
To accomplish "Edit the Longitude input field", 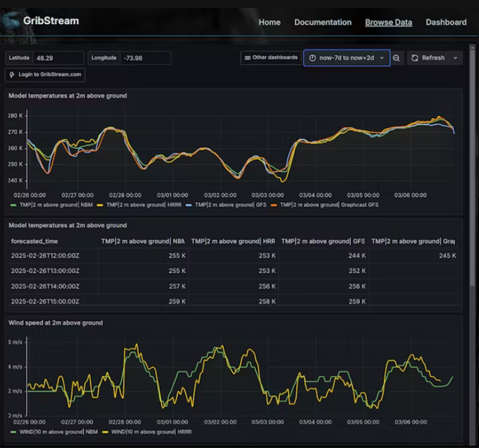I will 145,58.
